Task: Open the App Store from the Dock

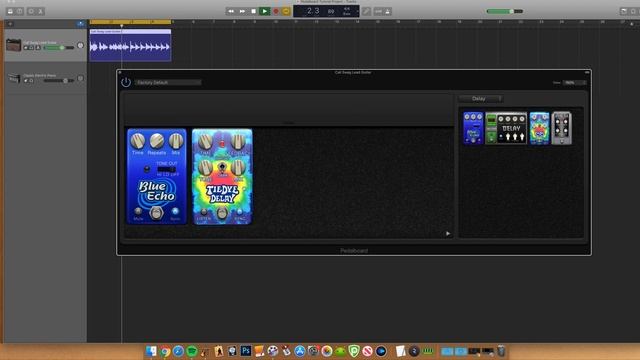Action: click(300, 351)
